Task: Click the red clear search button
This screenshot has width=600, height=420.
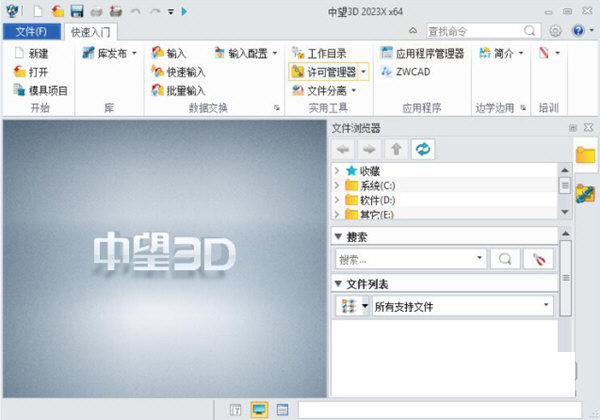Action: (x=539, y=259)
